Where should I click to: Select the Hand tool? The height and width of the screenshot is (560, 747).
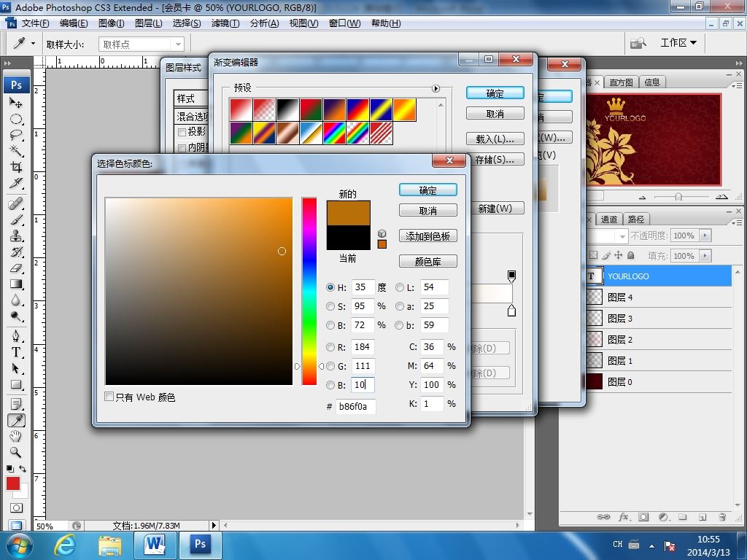click(x=16, y=436)
